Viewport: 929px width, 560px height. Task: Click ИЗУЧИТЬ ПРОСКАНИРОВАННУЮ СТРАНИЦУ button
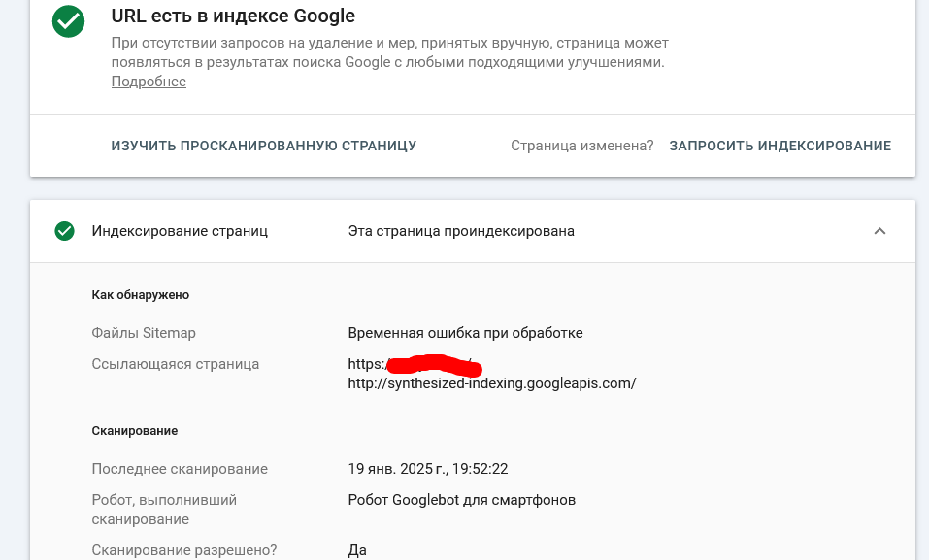coord(264,146)
